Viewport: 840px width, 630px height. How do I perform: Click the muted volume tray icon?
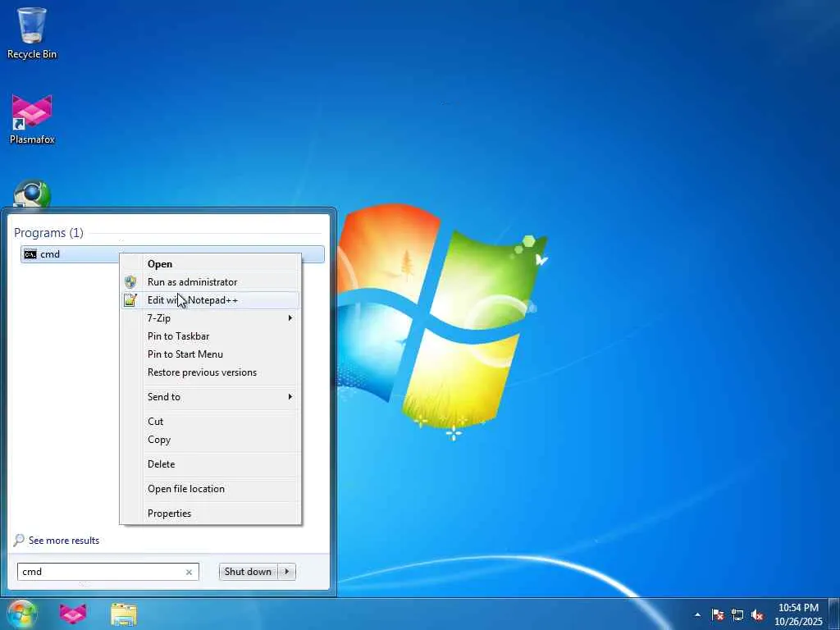click(757, 614)
